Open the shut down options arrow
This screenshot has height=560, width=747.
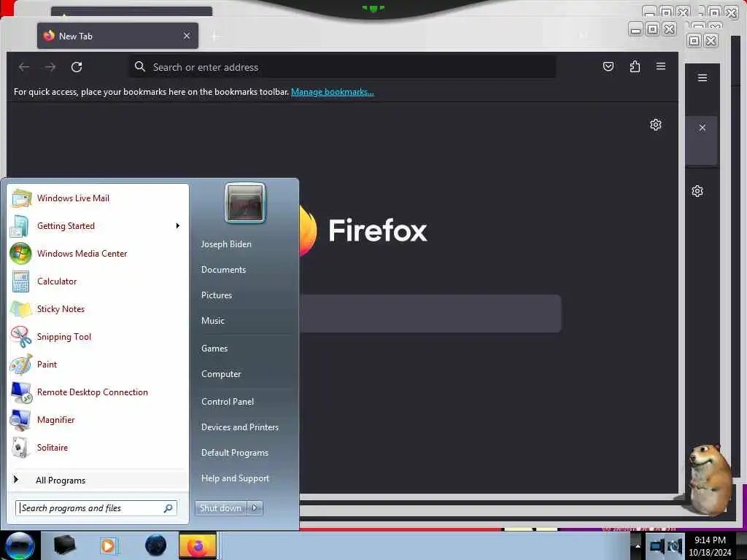[255, 508]
